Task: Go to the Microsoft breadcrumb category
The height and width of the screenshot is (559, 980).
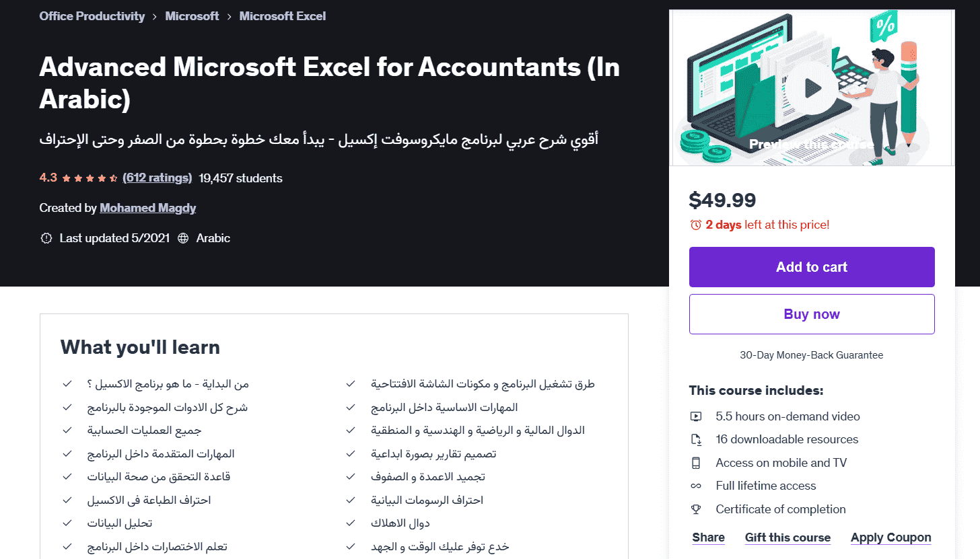Action: [192, 16]
